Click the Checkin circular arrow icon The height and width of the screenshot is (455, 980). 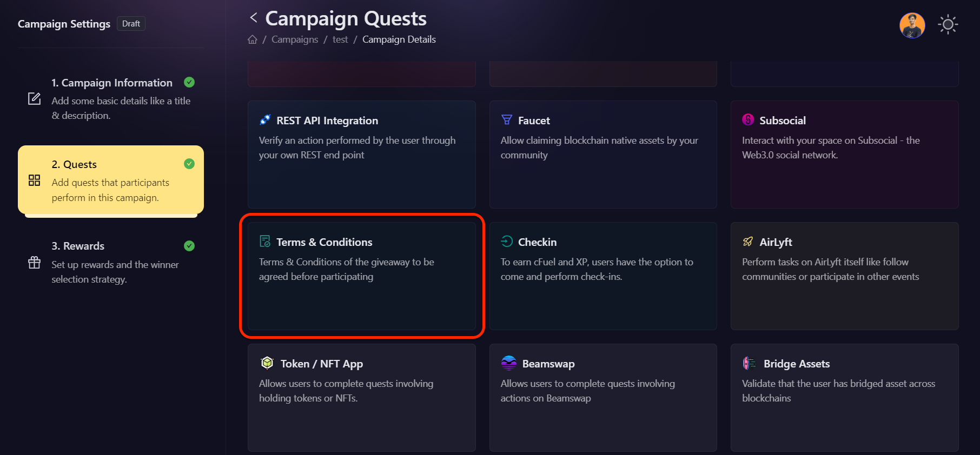[507, 242]
